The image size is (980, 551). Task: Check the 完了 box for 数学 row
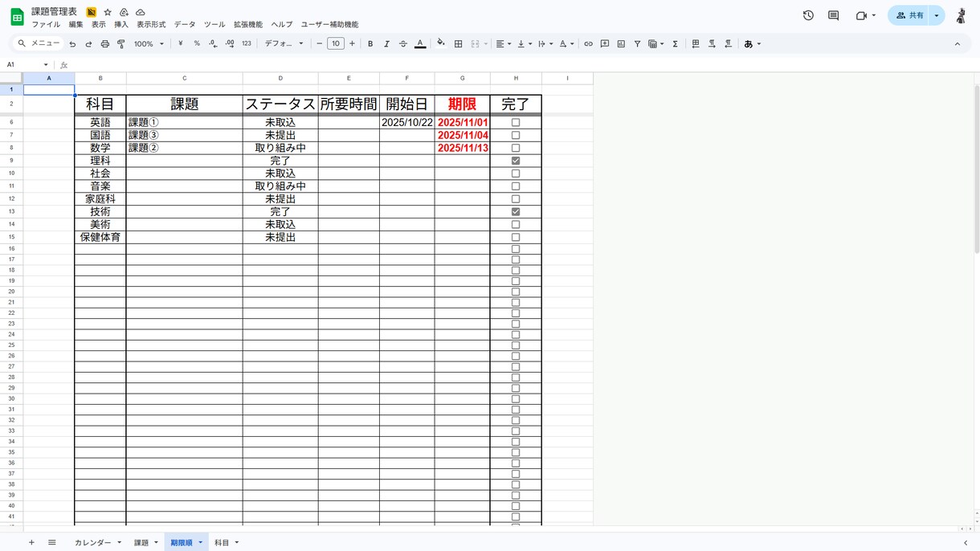click(x=516, y=148)
